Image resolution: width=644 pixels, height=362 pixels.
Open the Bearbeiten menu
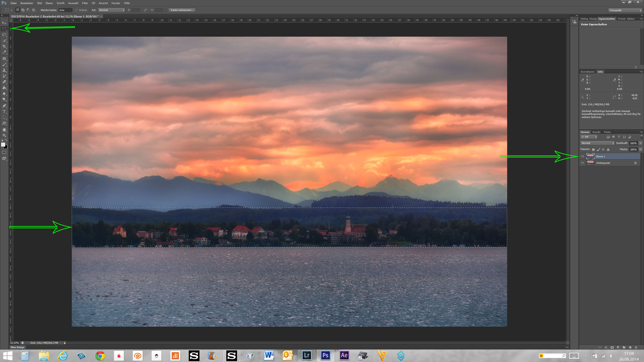coord(27,3)
